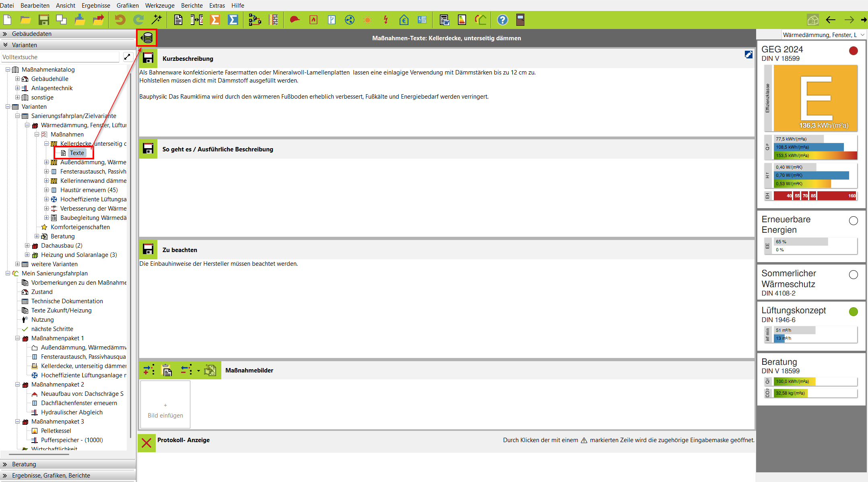The width and height of the screenshot is (868, 482).
Task: Open the help question mark icon
Action: pyautogui.click(x=502, y=20)
